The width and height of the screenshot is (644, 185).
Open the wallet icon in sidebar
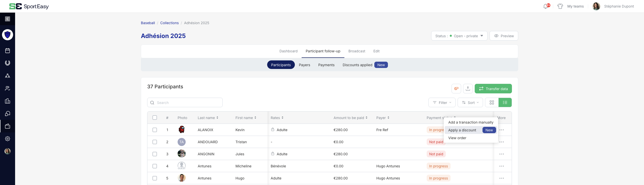(8, 126)
